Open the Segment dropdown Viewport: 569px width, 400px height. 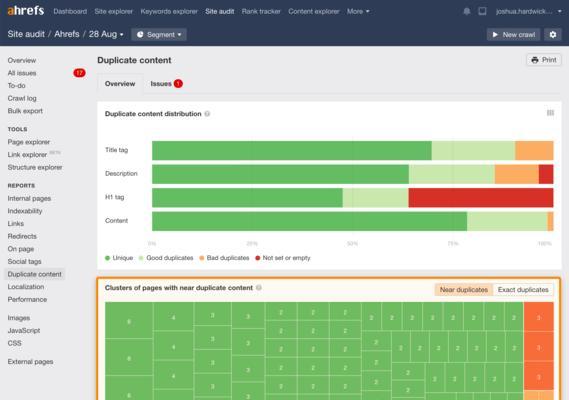pos(159,34)
